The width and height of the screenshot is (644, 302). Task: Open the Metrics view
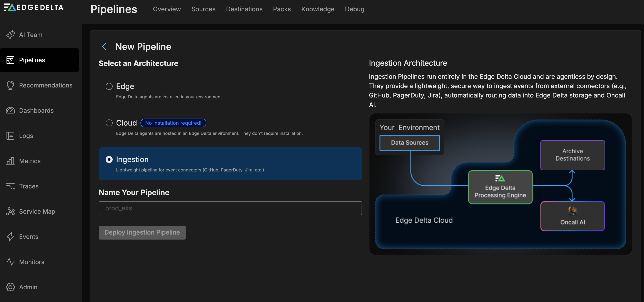tap(30, 161)
